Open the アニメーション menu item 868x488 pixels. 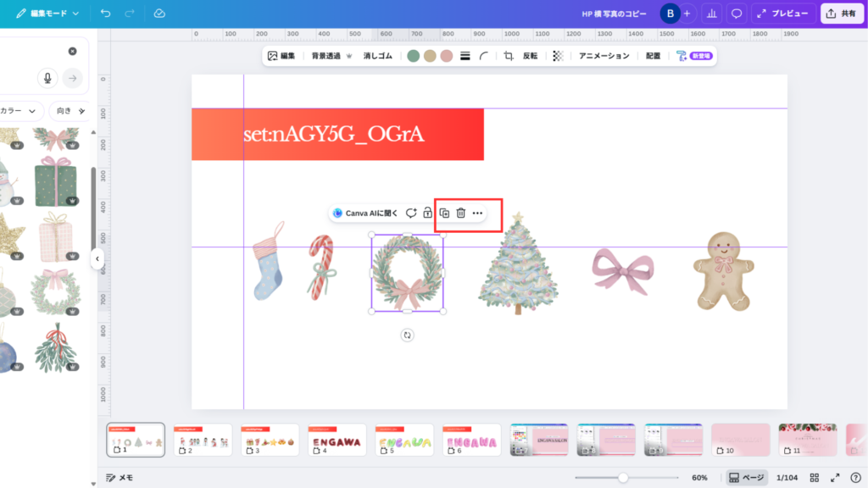pyautogui.click(x=604, y=56)
